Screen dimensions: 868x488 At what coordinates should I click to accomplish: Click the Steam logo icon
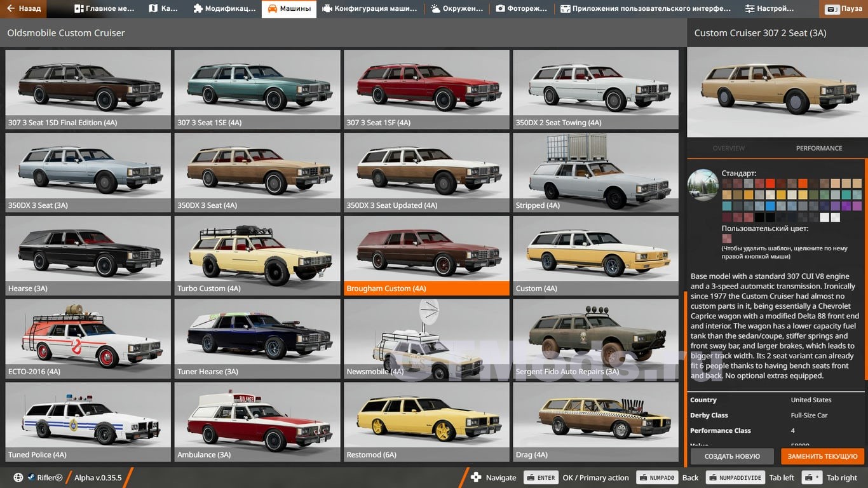[31, 478]
